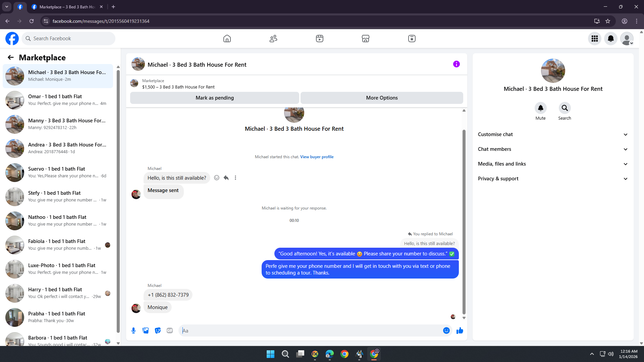This screenshot has height=362, width=644.
Task: Attach a photo with the image icon
Action: [x=146, y=330]
